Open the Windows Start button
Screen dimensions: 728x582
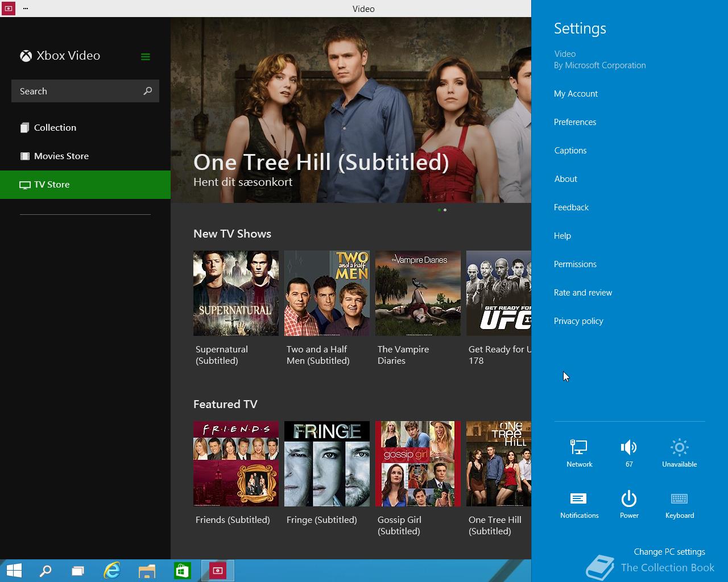pyautogui.click(x=14, y=571)
